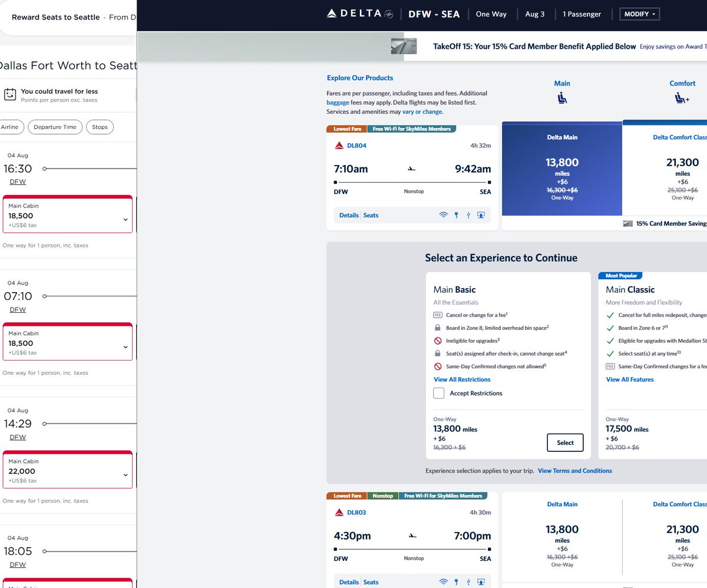Click DFW link under 16:30 departure

tap(18, 182)
